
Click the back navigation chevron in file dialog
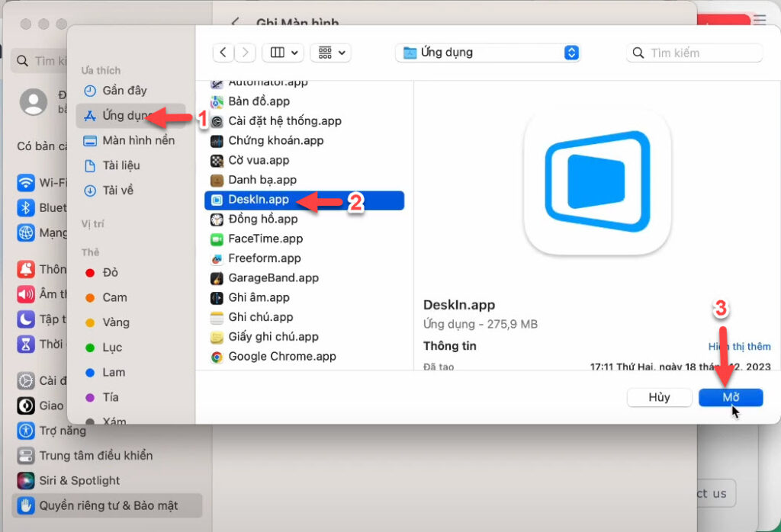[223, 53]
